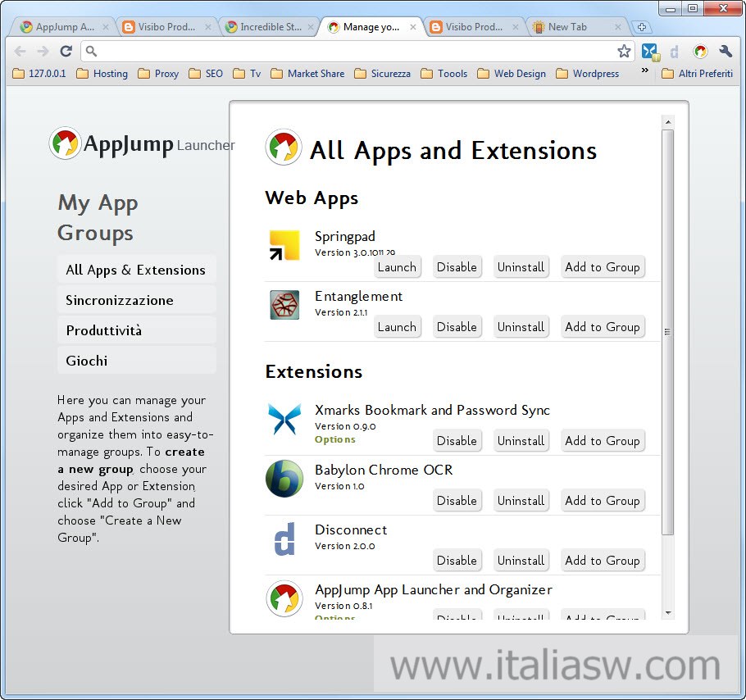Uninstall the Entanglement app
The width and height of the screenshot is (746, 700).
coord(521,327)
